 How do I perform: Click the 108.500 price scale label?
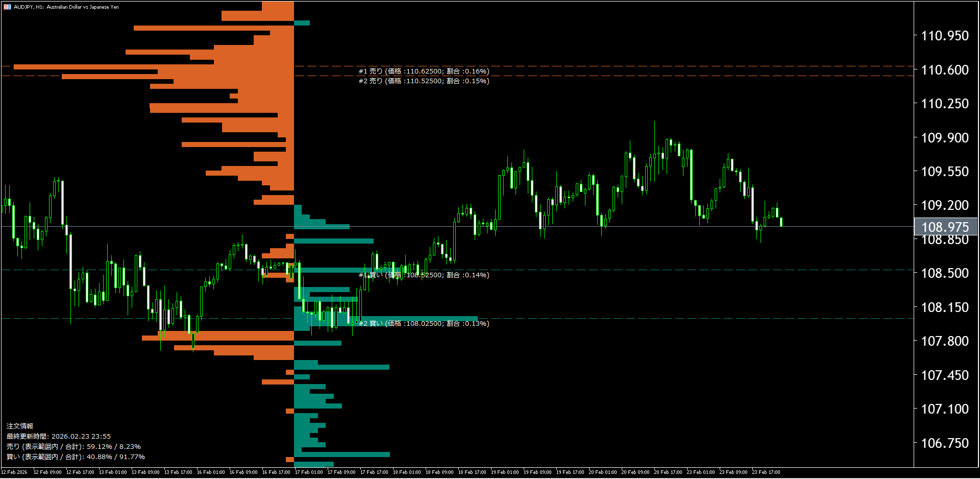945,273
